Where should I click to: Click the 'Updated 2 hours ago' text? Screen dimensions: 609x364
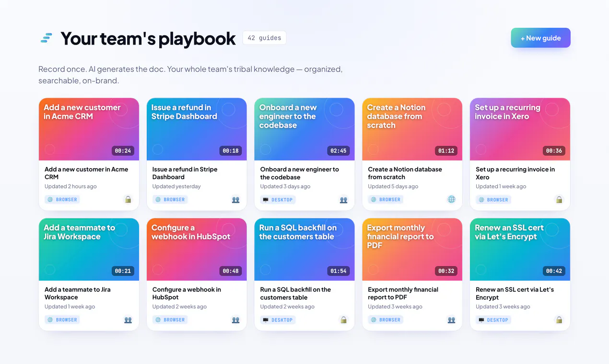coord(70,186)
